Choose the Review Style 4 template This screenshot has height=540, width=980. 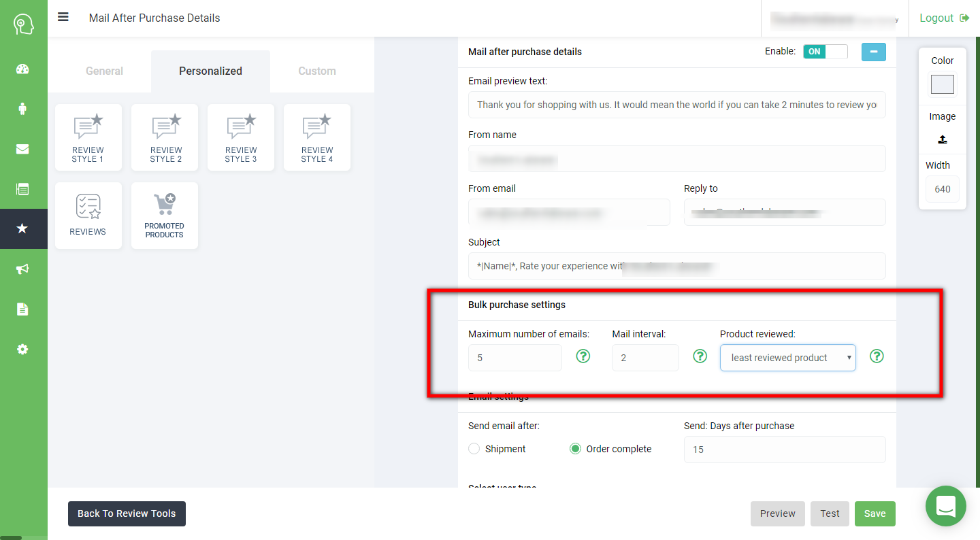pos(317,137)
